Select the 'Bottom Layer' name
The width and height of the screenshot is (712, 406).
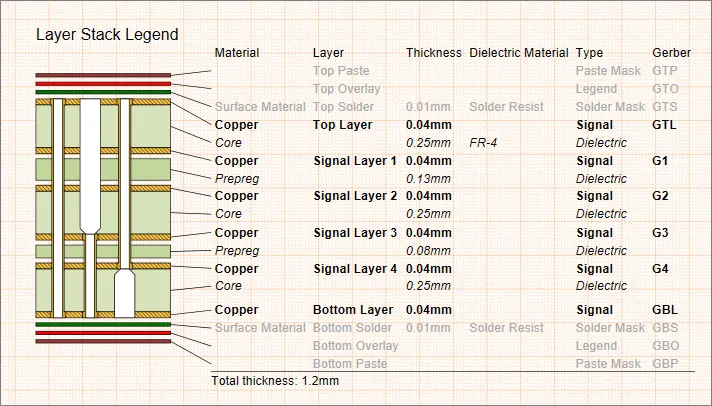coord(353,310)
